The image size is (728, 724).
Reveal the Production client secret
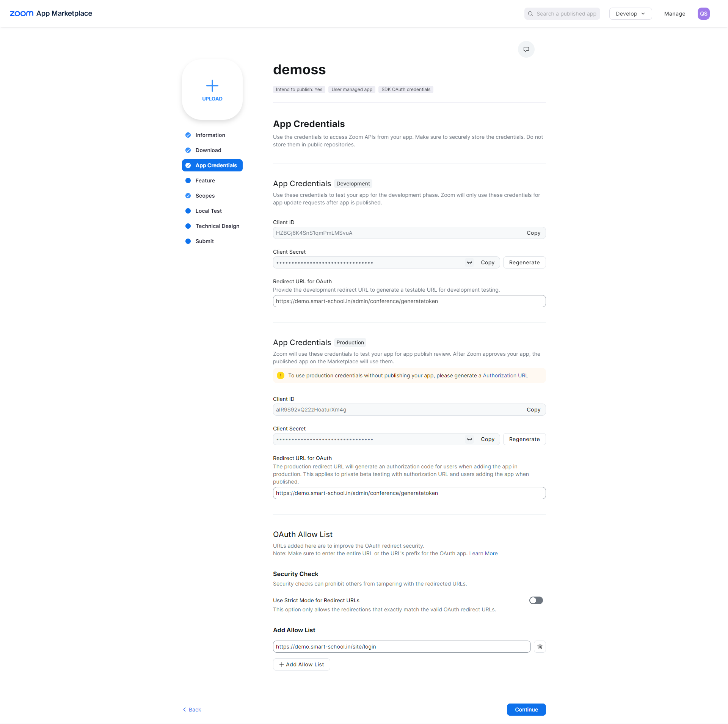[469, 439]
